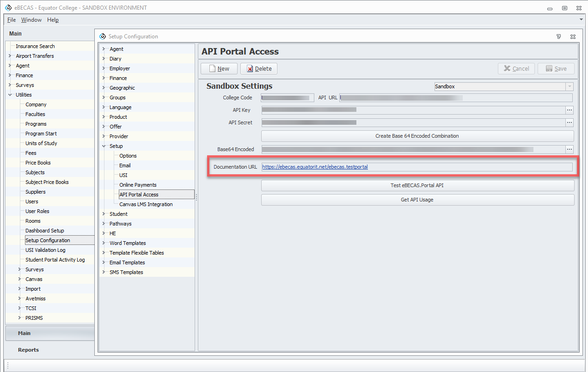Open the API Secret ellipsis button
588x372 pixels.
pos(570,122)
